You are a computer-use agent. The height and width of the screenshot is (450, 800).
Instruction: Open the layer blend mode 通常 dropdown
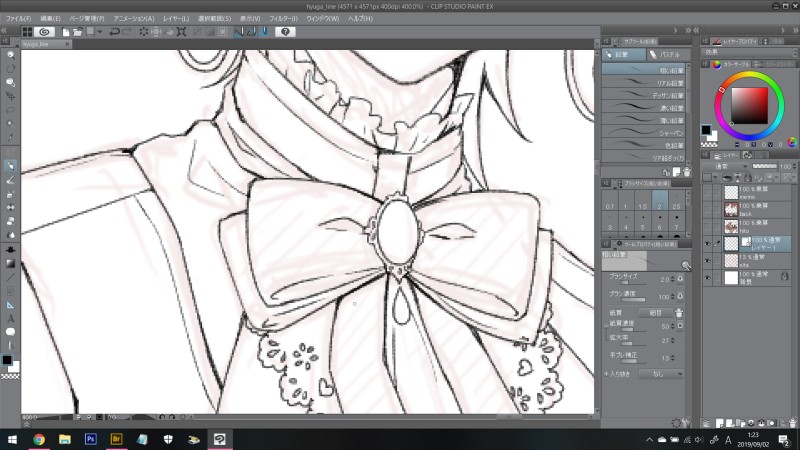click(726, 166)
